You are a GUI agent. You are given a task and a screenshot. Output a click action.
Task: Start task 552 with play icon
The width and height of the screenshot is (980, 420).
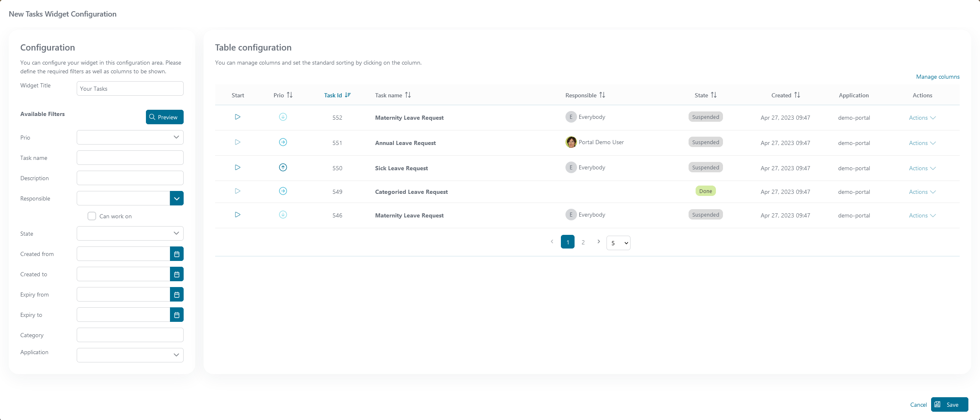point(238,117)
